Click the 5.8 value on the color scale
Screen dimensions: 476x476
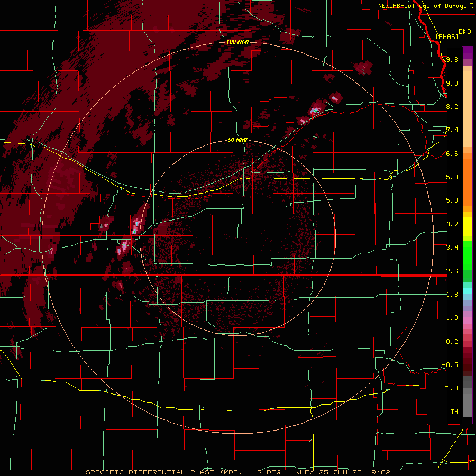pos(452,177)
